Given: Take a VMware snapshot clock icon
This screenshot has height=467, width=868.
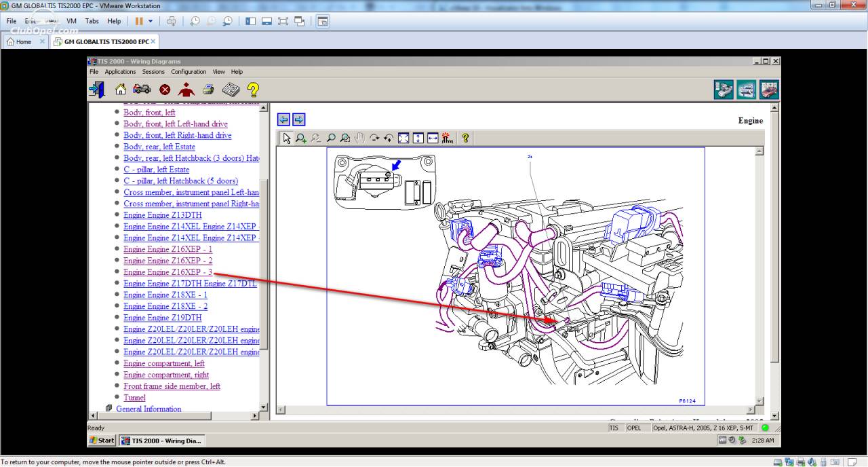Looking at the screenshot, I should [195, 21].
